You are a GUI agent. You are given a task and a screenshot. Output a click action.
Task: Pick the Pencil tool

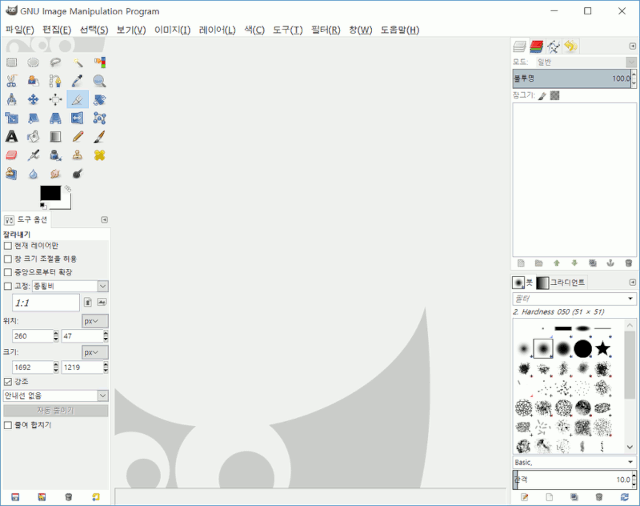click(78, 136)
